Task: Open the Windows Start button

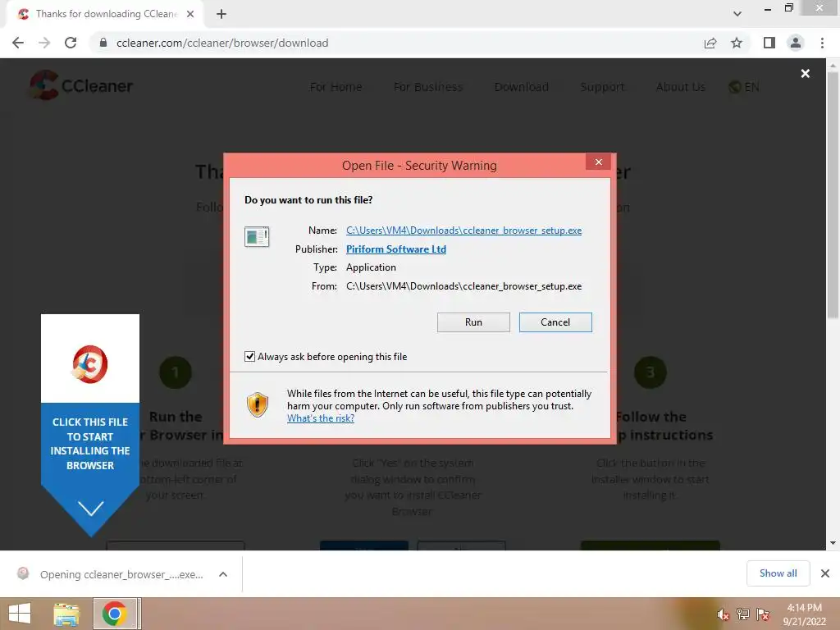Action: (x=20, y=614)
